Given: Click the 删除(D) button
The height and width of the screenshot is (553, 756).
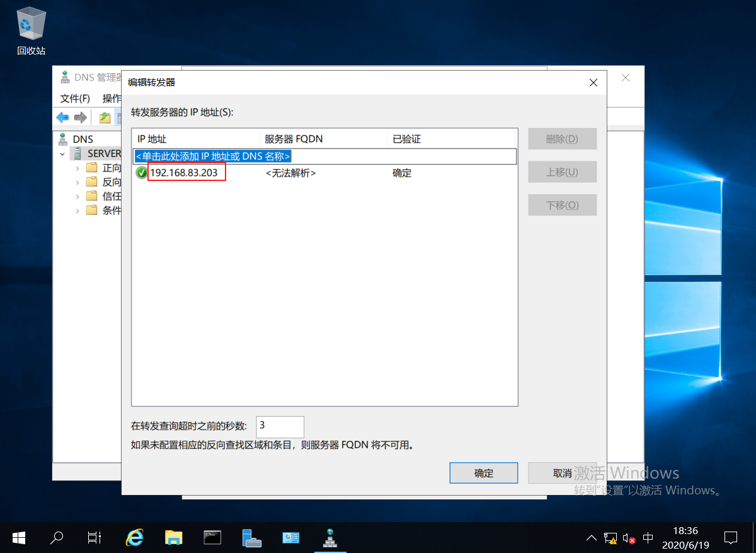Looking at the screenshot, I should (x=562, y=139).
